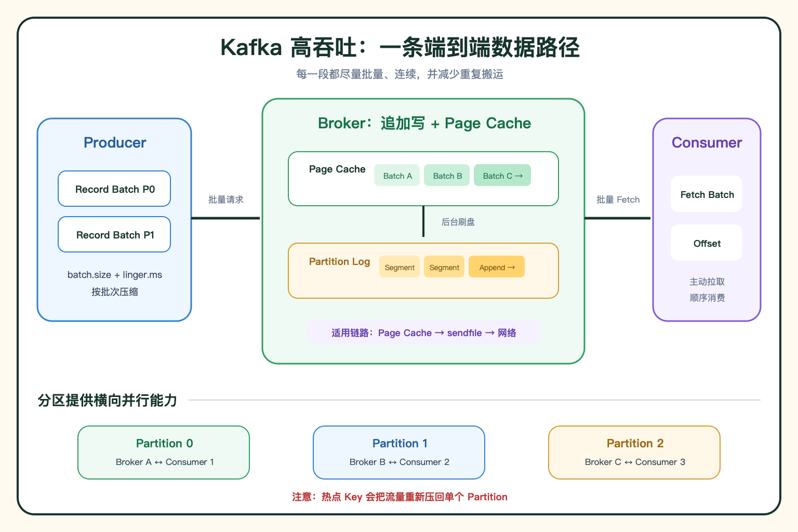
Task: Select the "Fetch Batch" box
Action: click(707, 194)
